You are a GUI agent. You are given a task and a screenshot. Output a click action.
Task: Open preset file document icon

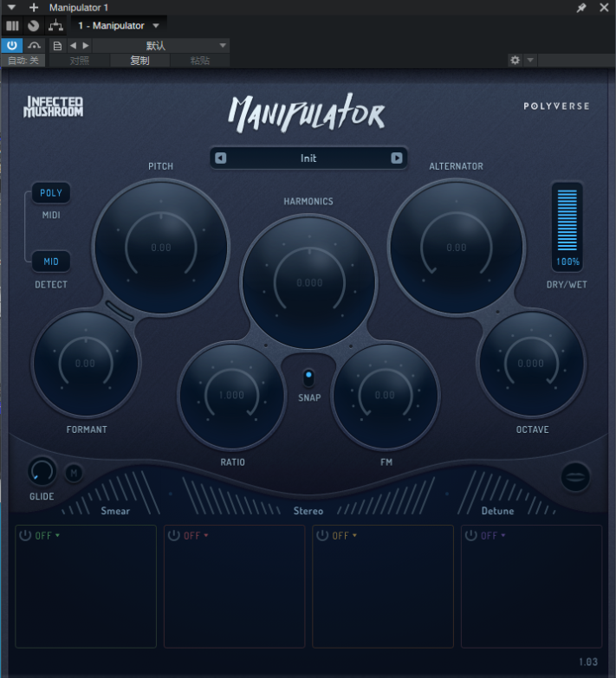coord(57,45)
